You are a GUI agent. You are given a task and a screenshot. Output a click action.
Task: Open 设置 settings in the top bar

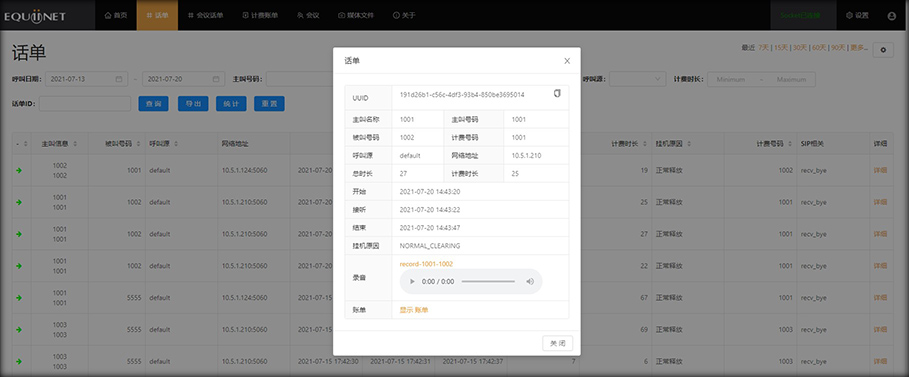tap(857, 16)
